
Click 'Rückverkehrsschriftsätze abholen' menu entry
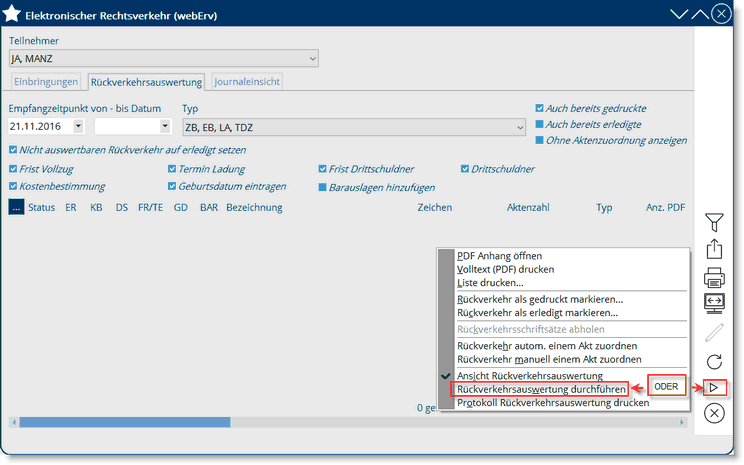click(x=530, y=329)
